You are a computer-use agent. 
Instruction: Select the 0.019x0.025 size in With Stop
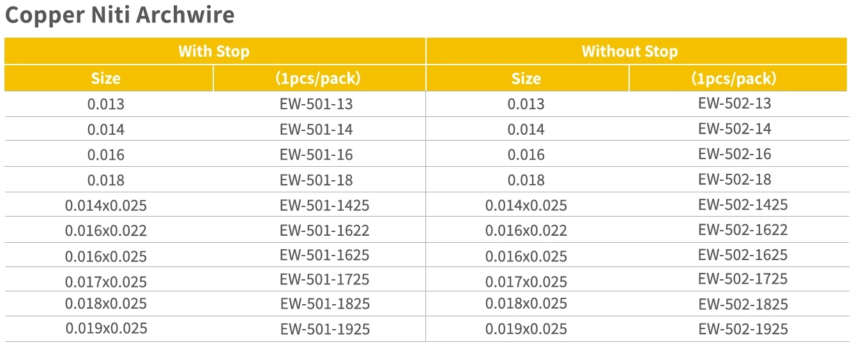coord(106,328)
